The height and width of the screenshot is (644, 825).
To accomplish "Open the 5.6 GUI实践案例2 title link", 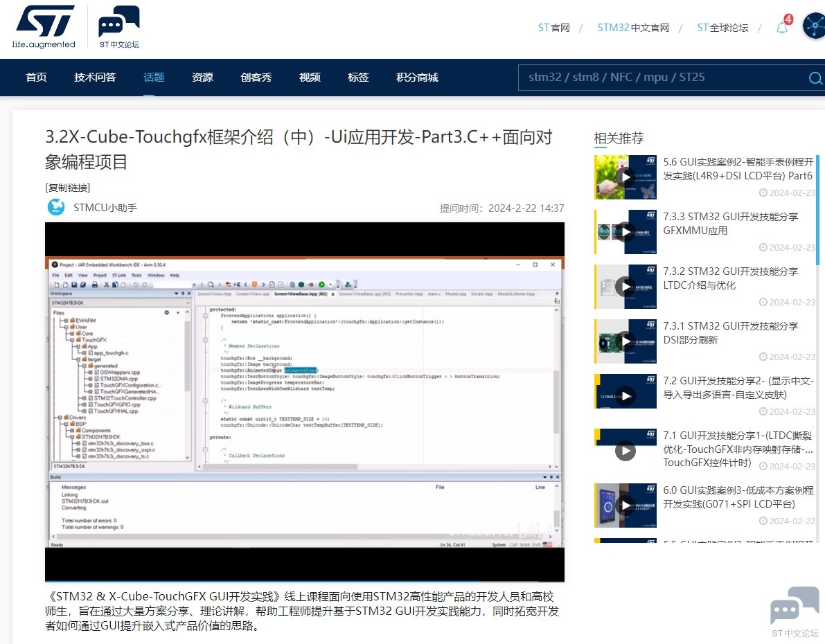I will 738,169.
